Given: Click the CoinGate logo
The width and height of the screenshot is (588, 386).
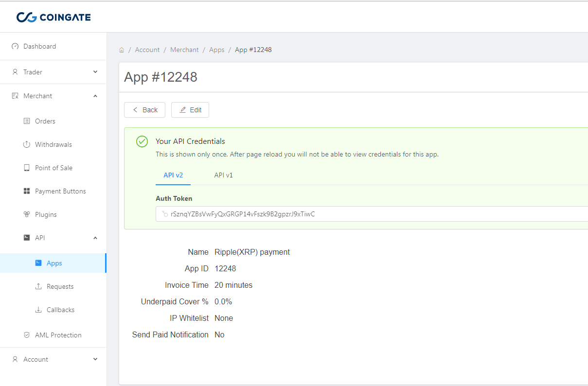Looking at the screenshot, I should 53,18.
